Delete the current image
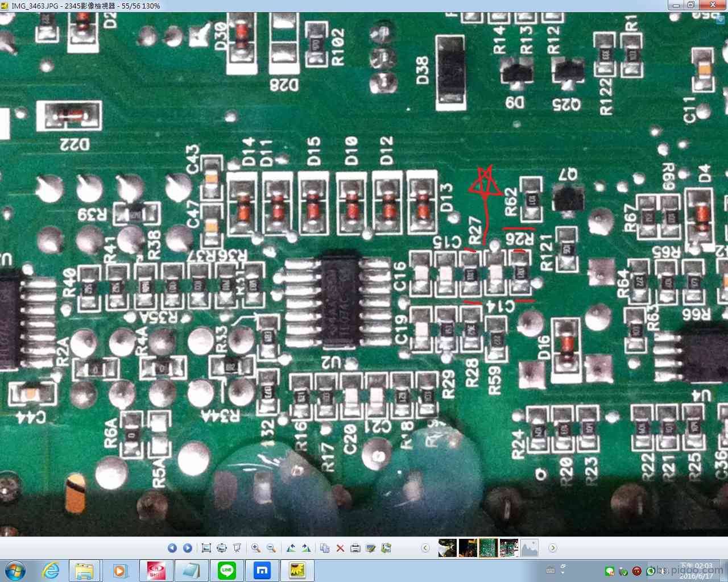 point(340,548)
